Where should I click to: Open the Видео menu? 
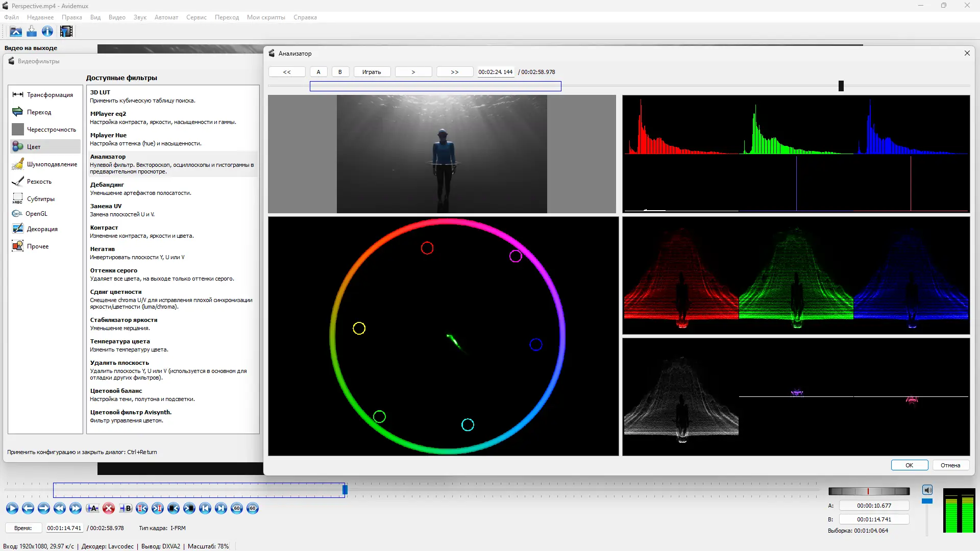(x=117, y=17)
